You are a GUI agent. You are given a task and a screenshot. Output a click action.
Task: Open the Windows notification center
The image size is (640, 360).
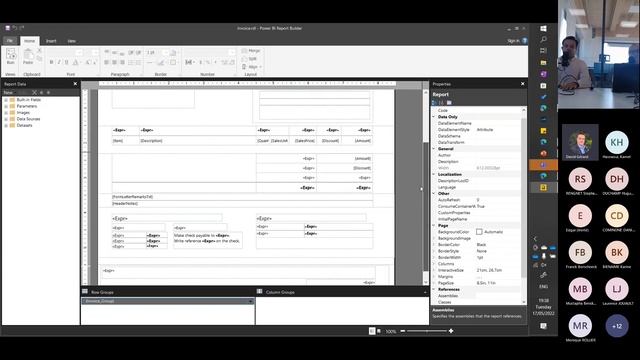543,326
